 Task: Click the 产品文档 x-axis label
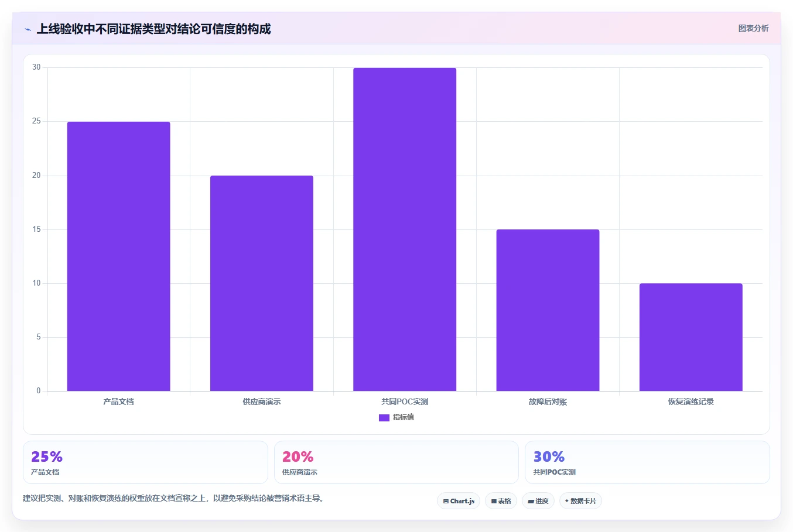[x=119, y=401]
